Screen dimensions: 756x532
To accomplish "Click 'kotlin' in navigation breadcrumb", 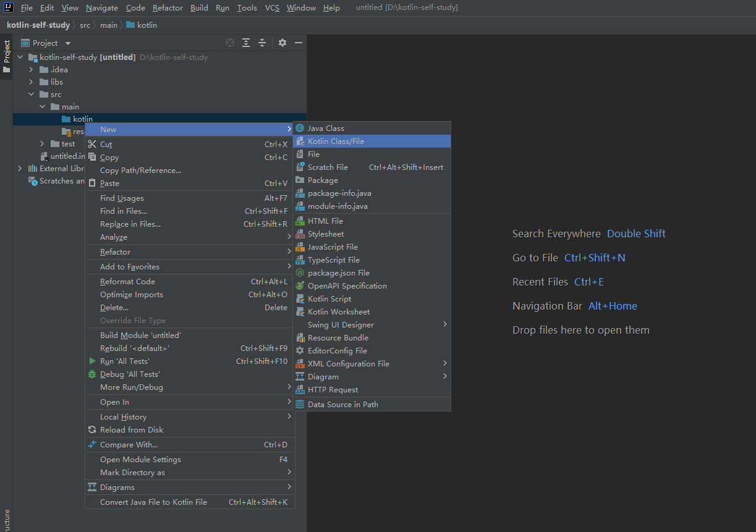I will pyautogui.click(x=142, y=25).
